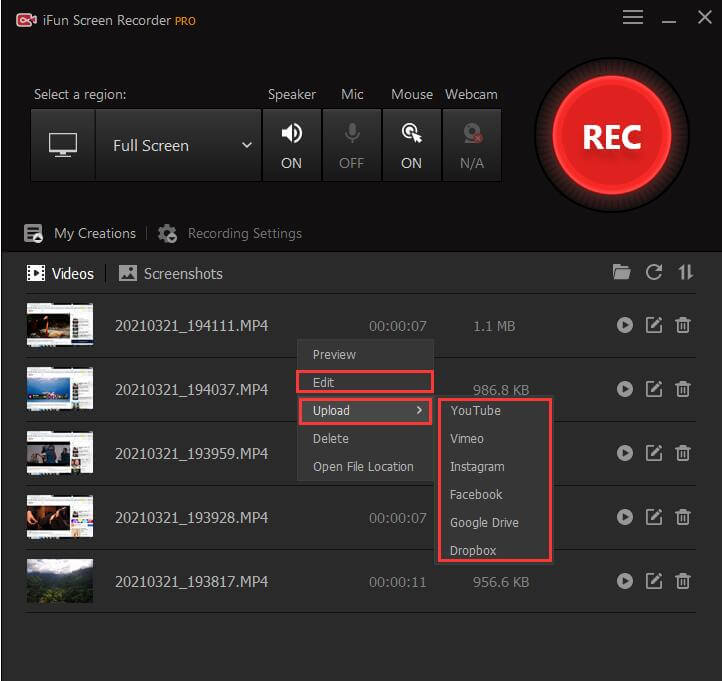722x681 pixels.
Task: Edit 20210321_193817.MP4 via pencil icon
Action: point(653,581)
